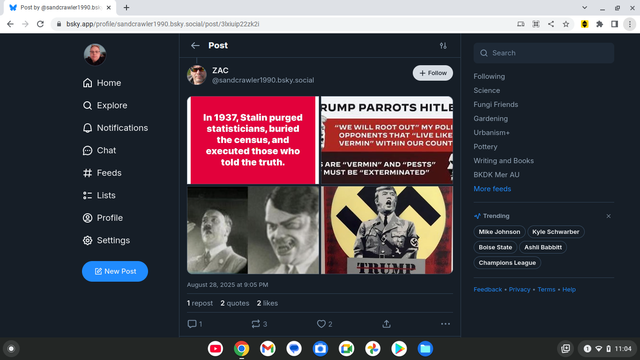Viewport: 640px width, 360px height.
Task: Select the Champions League trending topic
Action: tap(507, 263)
